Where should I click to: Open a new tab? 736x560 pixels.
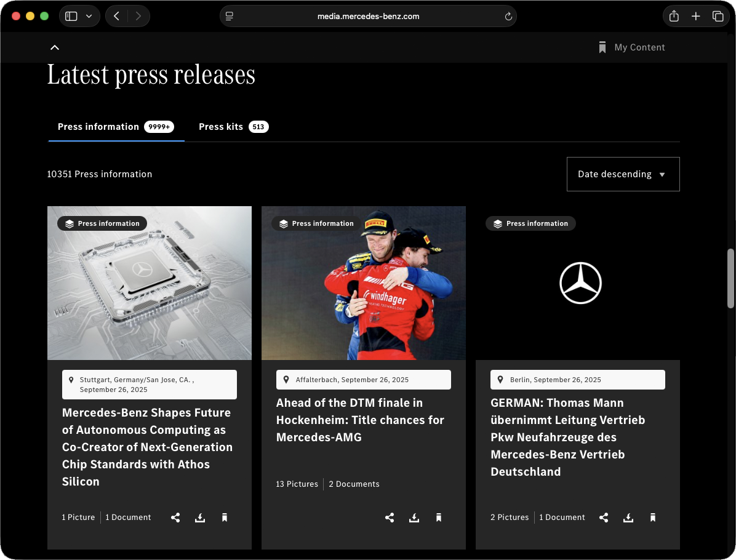tap(695, 16)
